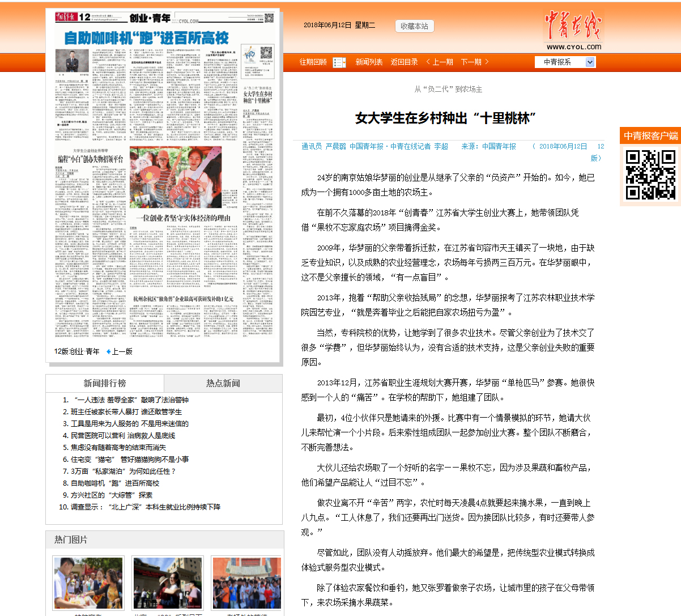
Task: Open 新闻列表 in the navigation bar
Action: pyautogui.click(x=369, y=62)
